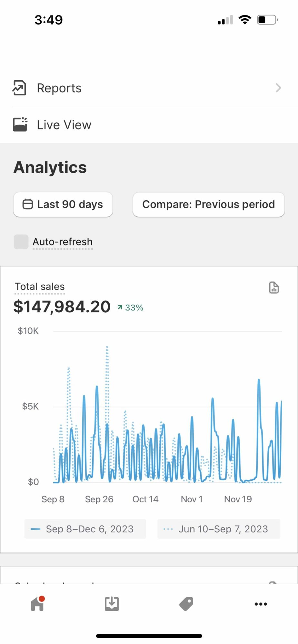Tap calendar icon in Last 90 days

pyautogui.click(x=27, y=204)
